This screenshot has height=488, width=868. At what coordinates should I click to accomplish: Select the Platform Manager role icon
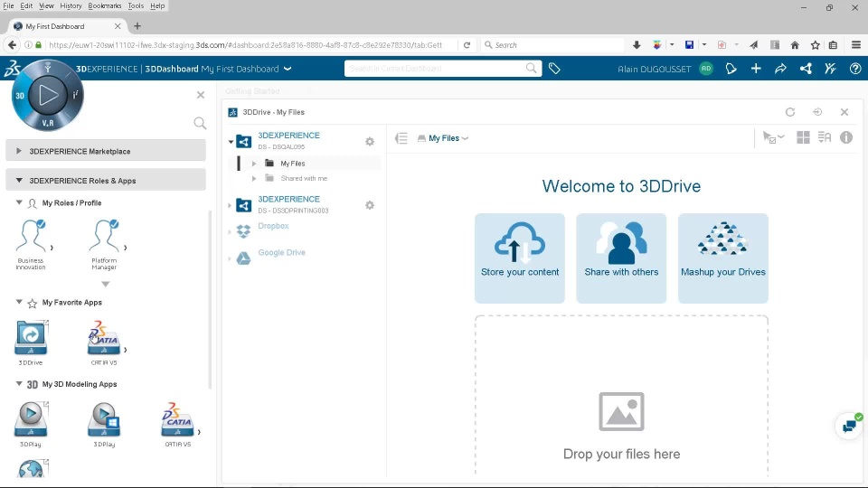pos(104,236)
